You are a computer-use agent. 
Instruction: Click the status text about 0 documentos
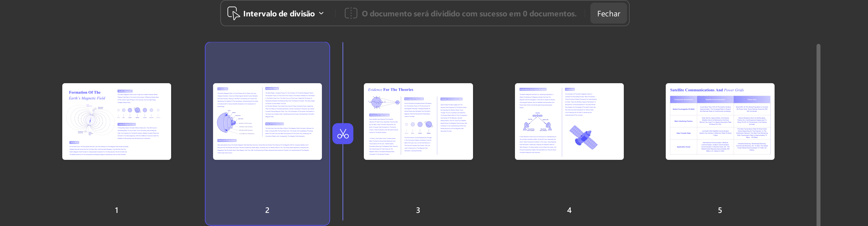469,14
